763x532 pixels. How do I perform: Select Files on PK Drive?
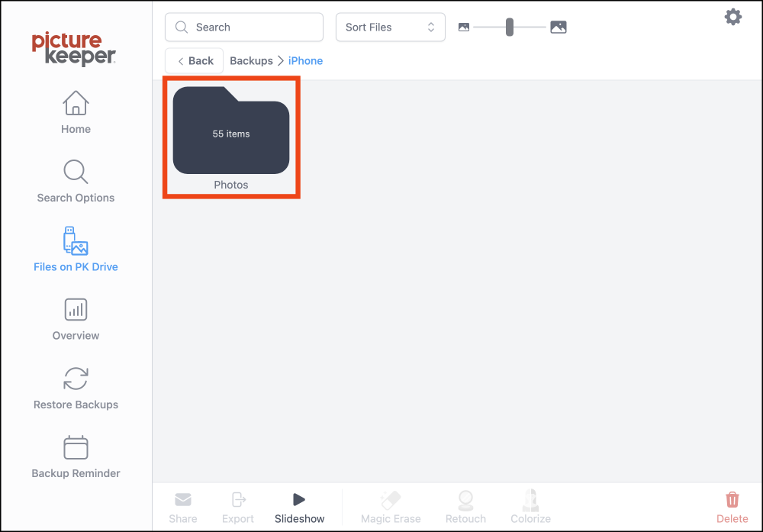[76, 249]
